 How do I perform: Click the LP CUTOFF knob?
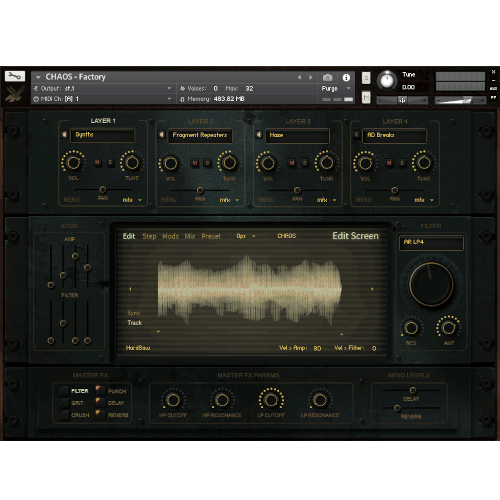pos(271,400)
